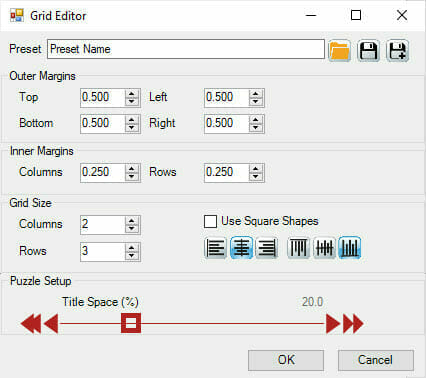Jump slider to minimum with double left arrow
This screenshot has width=426, height=378.
tap(31, 323)
